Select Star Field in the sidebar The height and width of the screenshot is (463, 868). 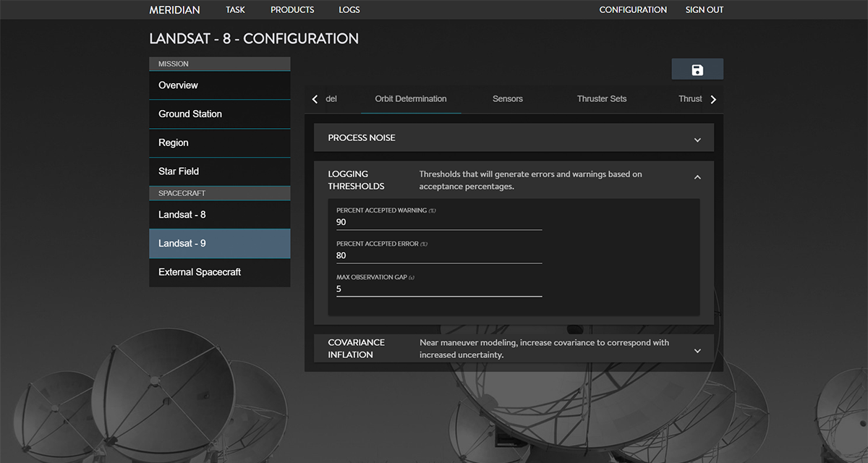click(220, 171)
